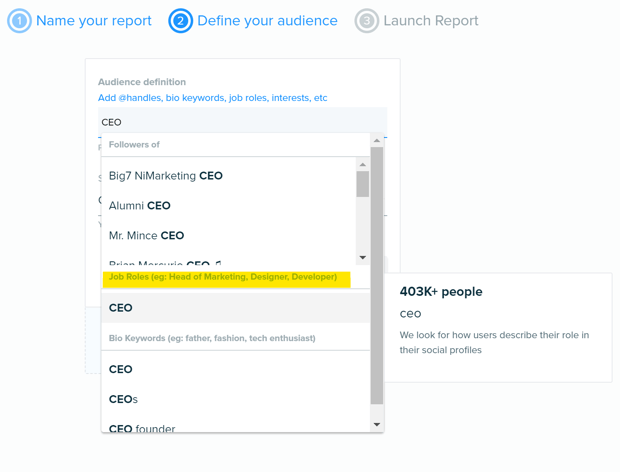Open Define your audience step
The image size is (620, 472).
point(267,21)
